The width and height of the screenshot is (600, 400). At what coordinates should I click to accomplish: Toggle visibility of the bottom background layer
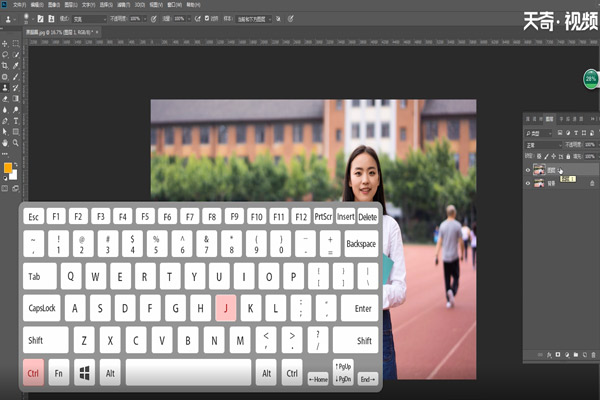click(x=529, y=184)
